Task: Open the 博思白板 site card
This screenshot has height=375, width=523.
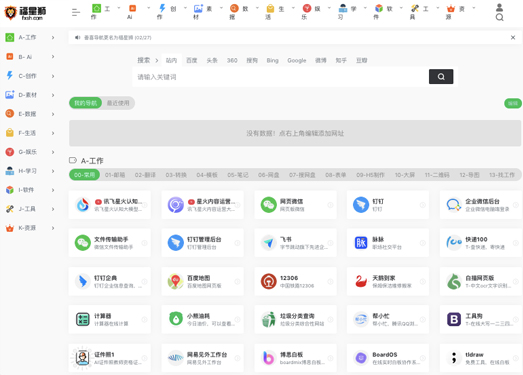Action: tap(296, 358)
